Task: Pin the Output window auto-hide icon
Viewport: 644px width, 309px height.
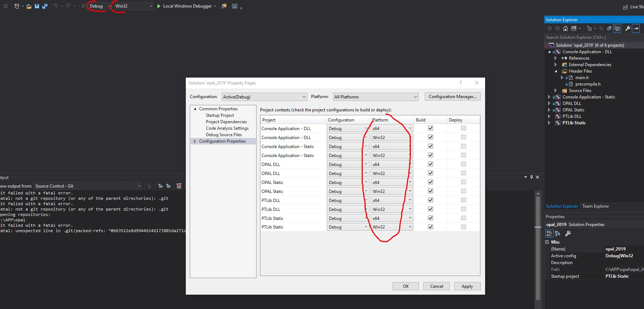Action: [531, 177]
